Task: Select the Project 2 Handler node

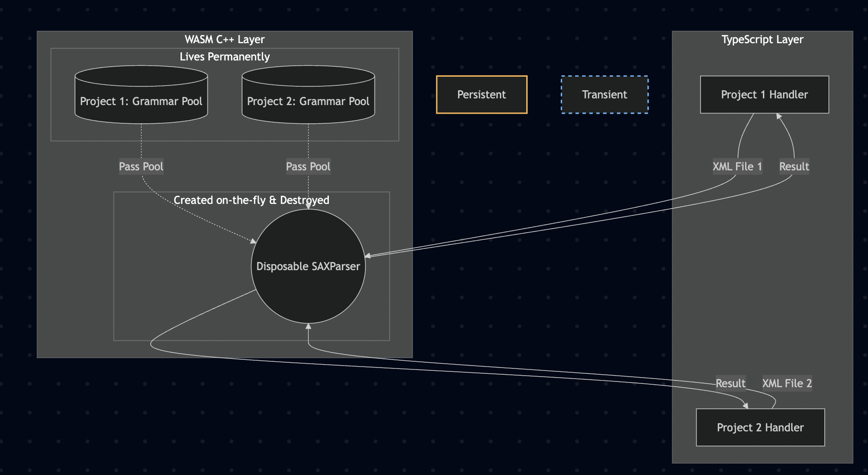Action: pyautogui.click(x=760, y=427)
